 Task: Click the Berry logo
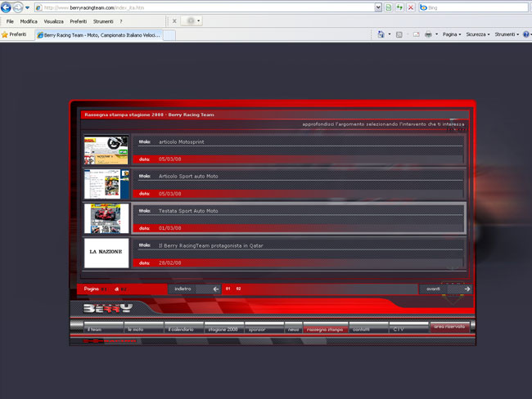(107, 308)
